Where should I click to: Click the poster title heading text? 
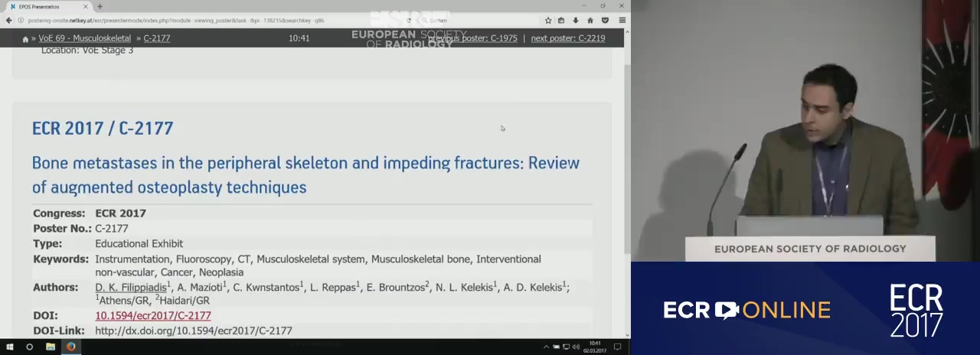305,174
